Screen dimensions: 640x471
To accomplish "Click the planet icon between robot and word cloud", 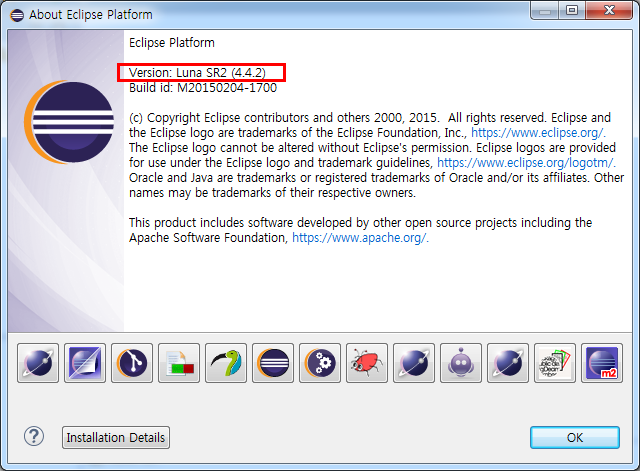I will [508, 362].
